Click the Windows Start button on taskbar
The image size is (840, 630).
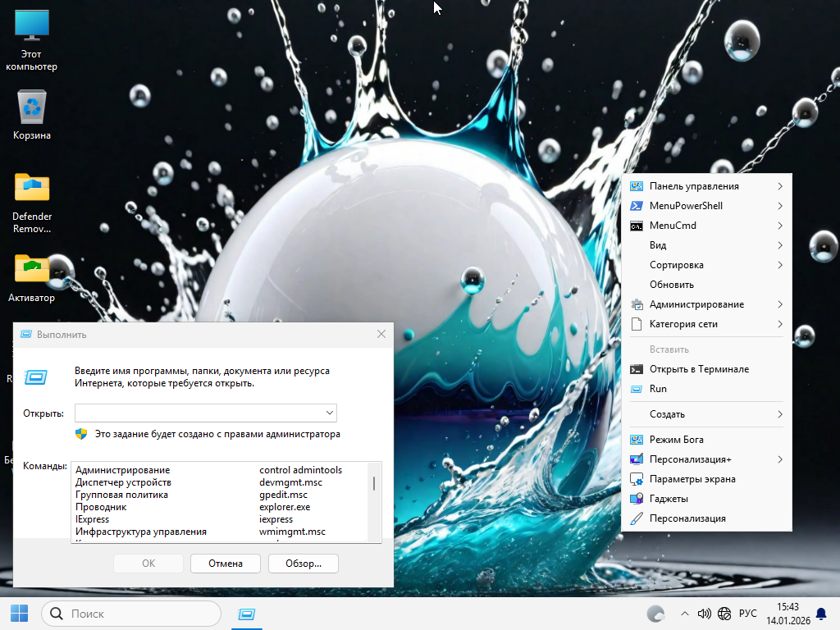pyautogui.click(x=19, y=614)
